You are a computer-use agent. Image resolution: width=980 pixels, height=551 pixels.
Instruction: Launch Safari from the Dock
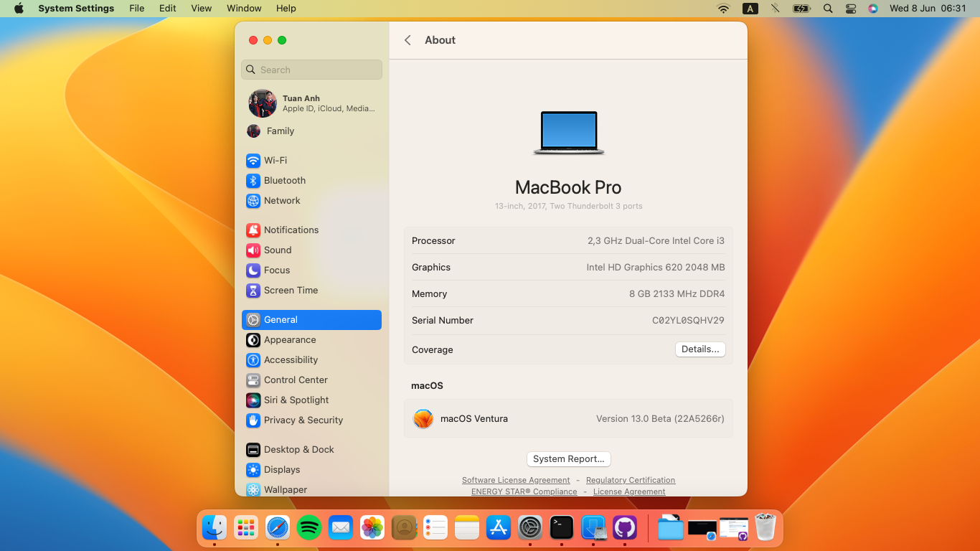coord(278,528)
